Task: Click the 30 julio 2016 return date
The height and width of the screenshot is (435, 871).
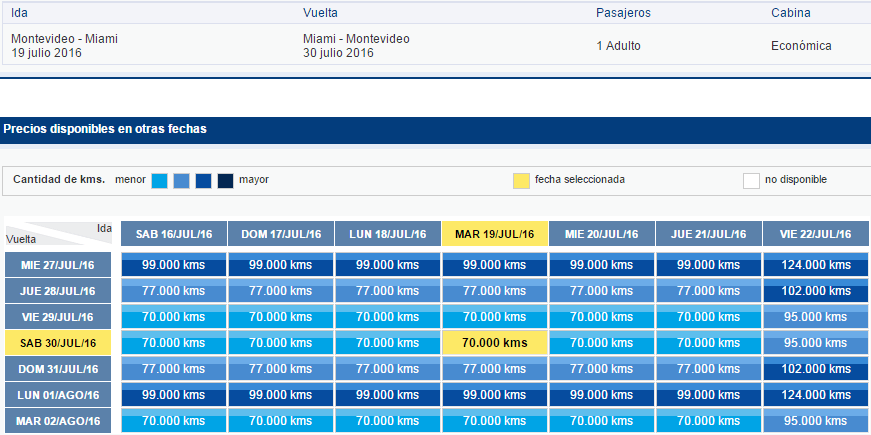Action: [x=338, y=53]
